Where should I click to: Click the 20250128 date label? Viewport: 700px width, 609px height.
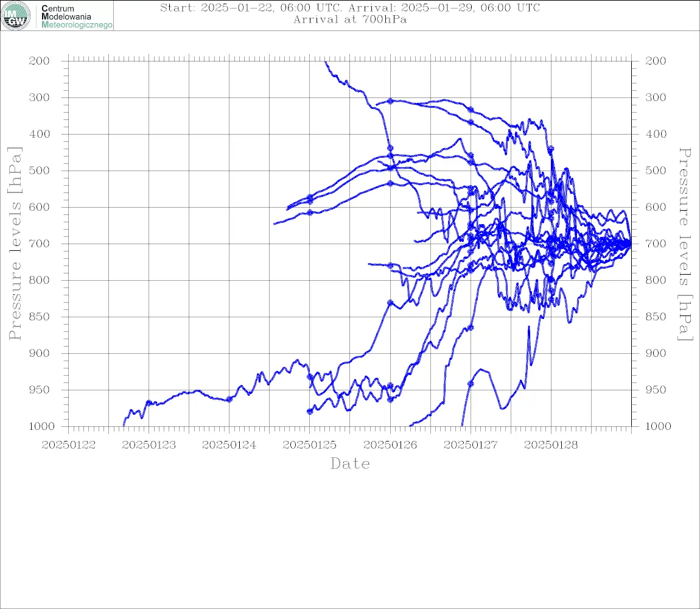click(x=551, y=445)
